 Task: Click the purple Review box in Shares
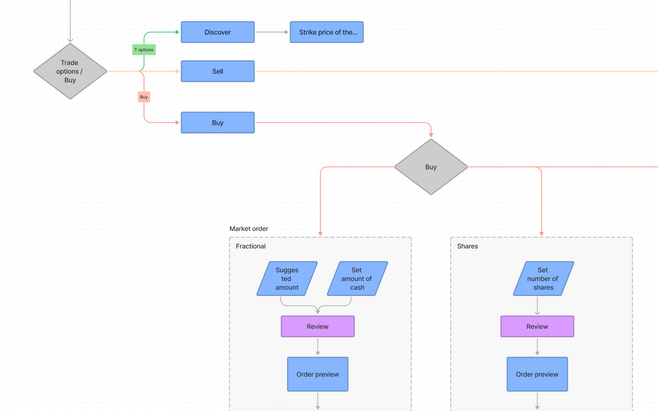[537, 327]
